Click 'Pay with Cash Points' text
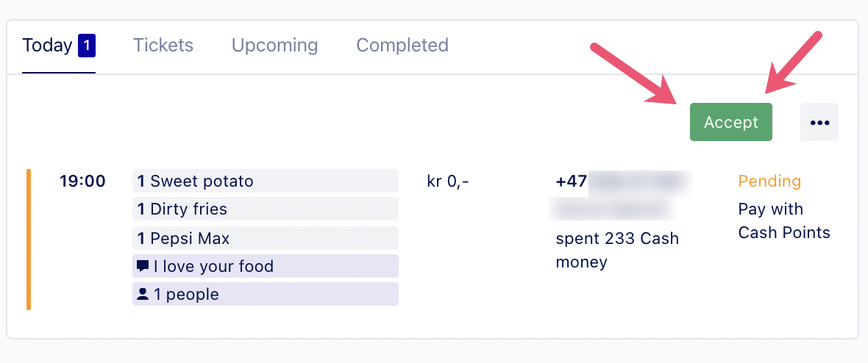 pos(784,220)
